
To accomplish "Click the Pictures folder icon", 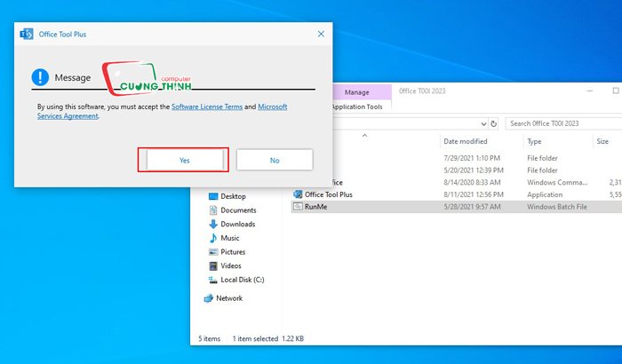I will tap(213, 252).
